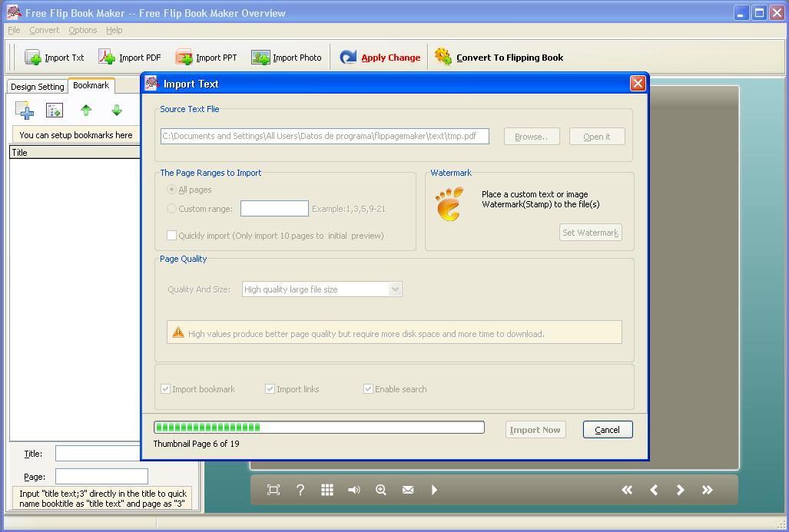Image resolution: width=789 pixels, height=532 pixels.
Task: Toggle sound with the speaker icon
Action: (x=353, y=490)
